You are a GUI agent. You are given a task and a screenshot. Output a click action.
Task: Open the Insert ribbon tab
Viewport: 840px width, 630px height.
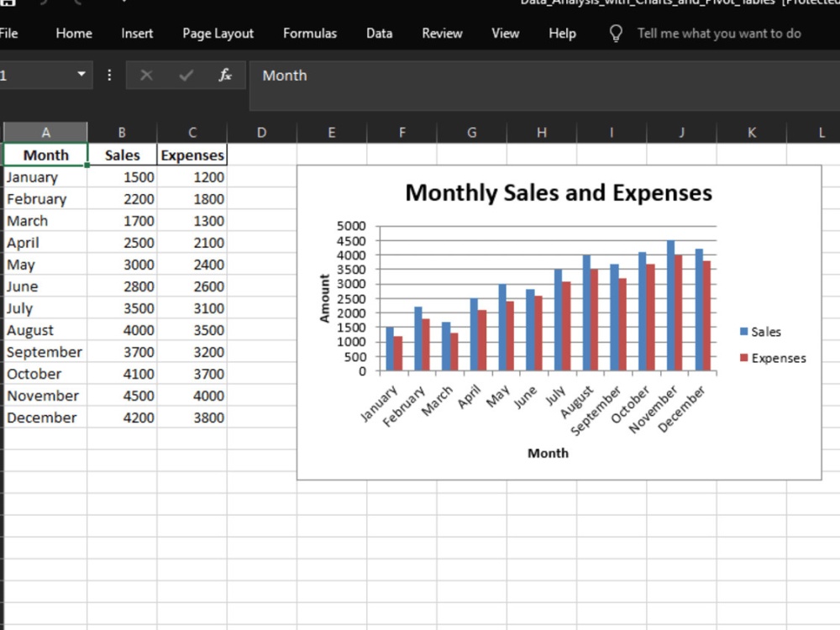[137, 34]
